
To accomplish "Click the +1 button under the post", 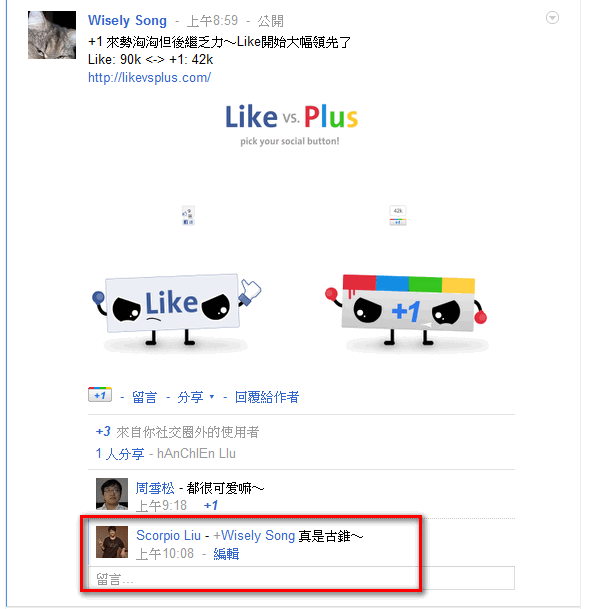I will (x=100, y=395).
